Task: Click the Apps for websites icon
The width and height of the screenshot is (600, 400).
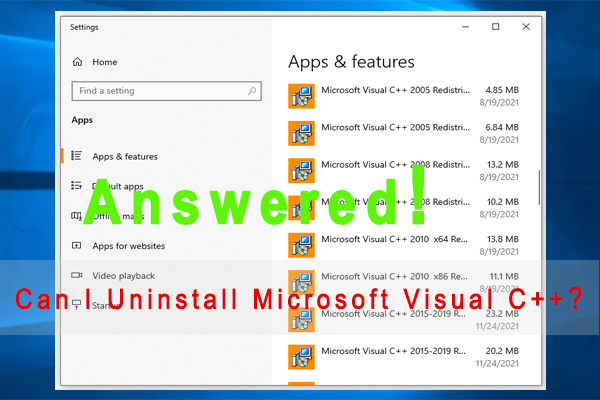Action: [x=77, y=245]
